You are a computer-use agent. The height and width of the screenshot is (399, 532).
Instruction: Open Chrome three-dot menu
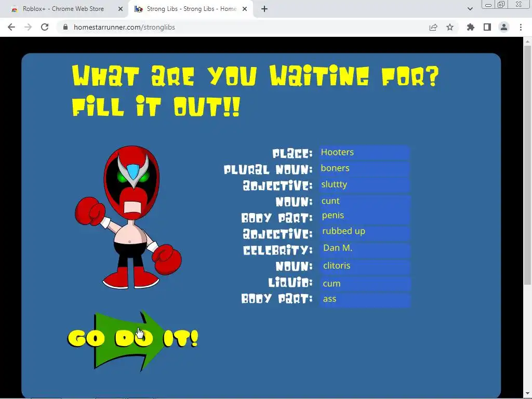[521, 27]
